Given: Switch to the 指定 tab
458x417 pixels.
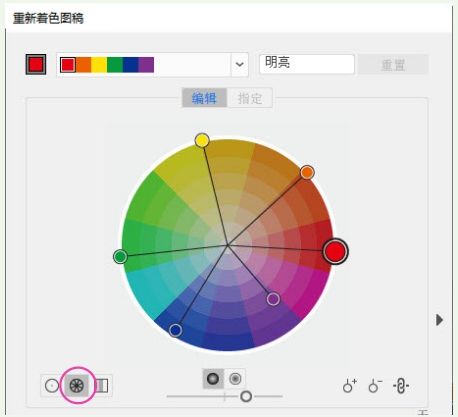Looking at the screenshot, I should 250,98.
